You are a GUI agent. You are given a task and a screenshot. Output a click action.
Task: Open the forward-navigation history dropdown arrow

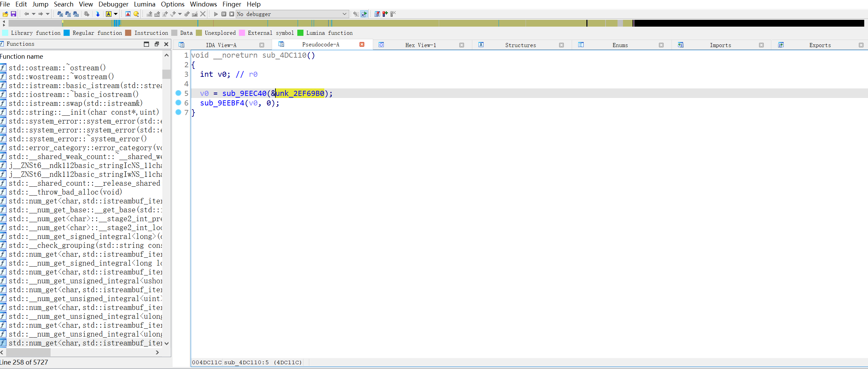(48, 14)
